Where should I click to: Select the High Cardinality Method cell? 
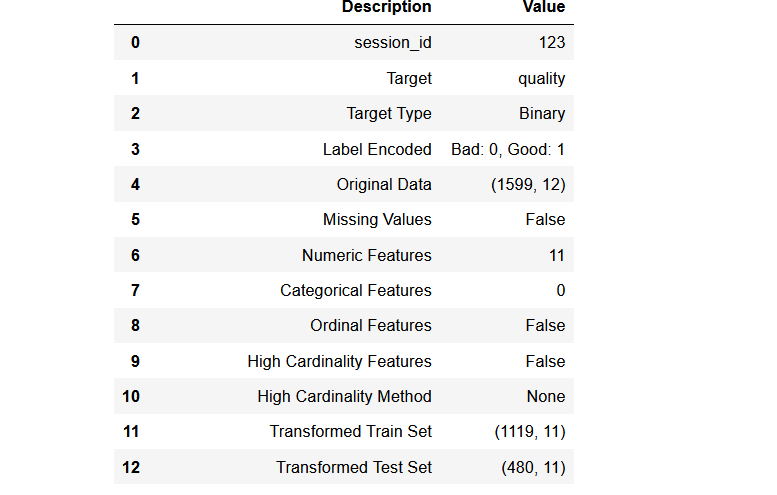[x=344, y=396]
